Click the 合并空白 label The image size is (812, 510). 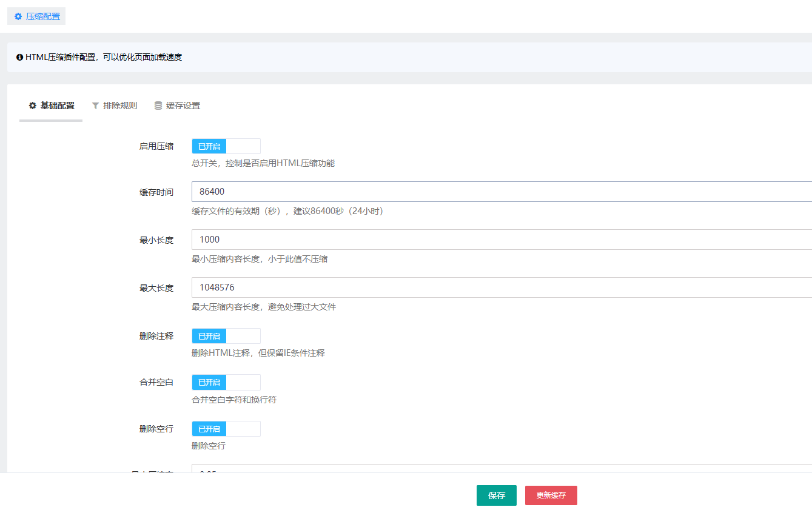point(156,383)
